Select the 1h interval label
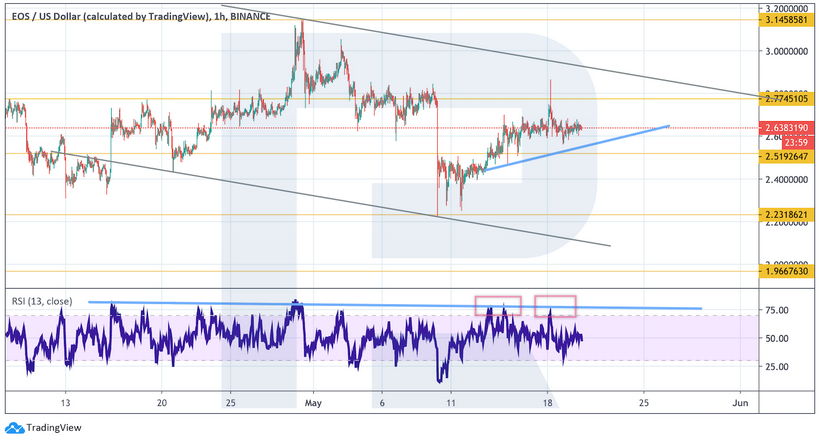820x442 pixels. tap(220, 15)
